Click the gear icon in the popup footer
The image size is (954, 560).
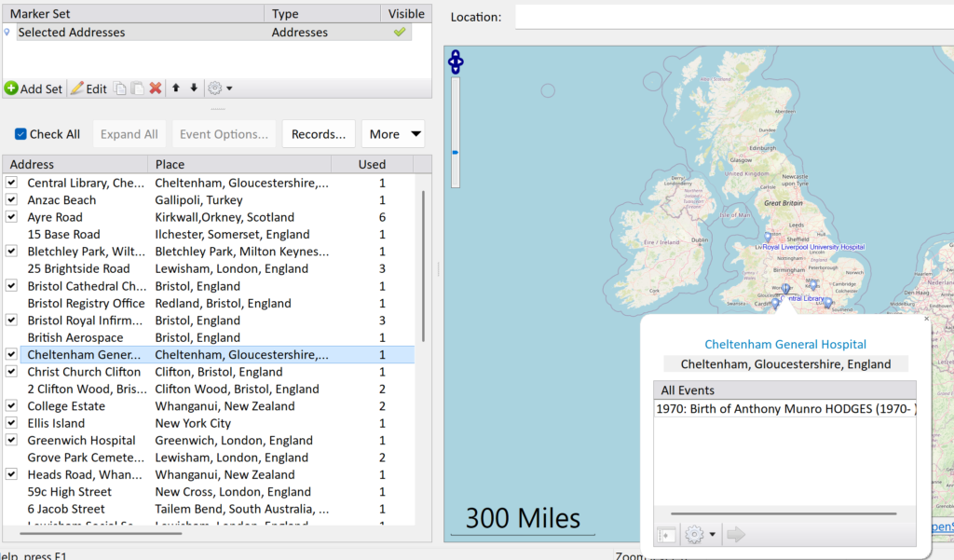point(693,535)
